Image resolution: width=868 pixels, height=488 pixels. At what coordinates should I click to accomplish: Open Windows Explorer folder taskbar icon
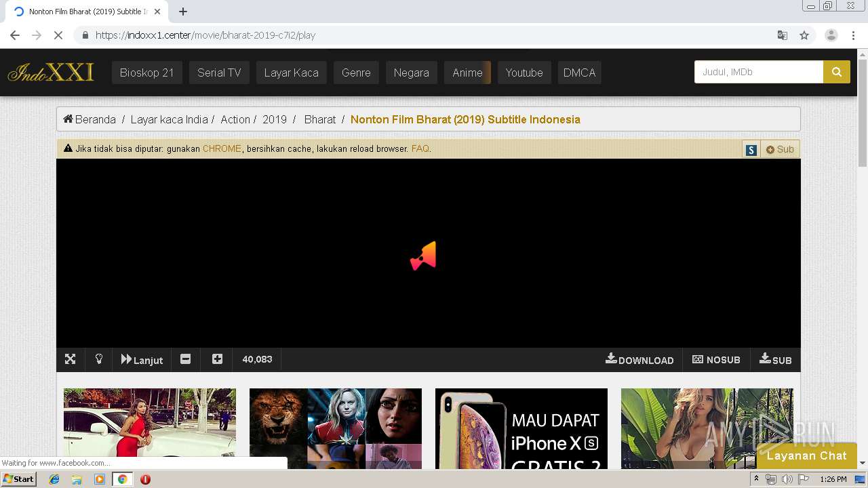tap(77, 479)
